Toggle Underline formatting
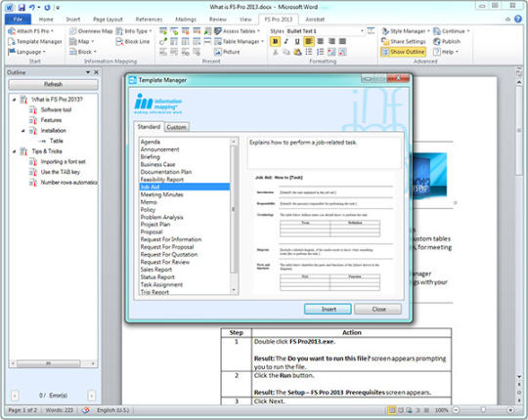The width and height of the screenshot is (528, 420). [297, 41]
